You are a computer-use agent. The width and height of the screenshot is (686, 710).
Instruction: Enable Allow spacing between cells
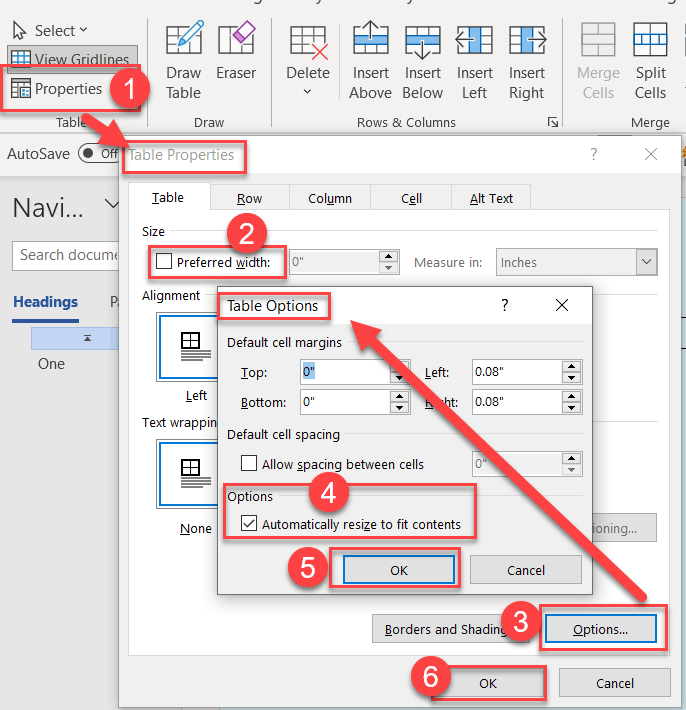click(x=249, y=463)
